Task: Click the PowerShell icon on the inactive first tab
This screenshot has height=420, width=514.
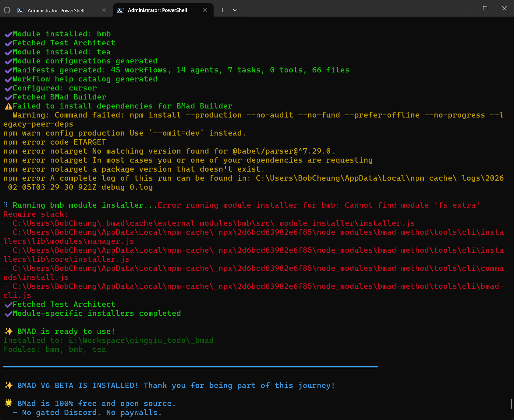Action: click(20, 10)
